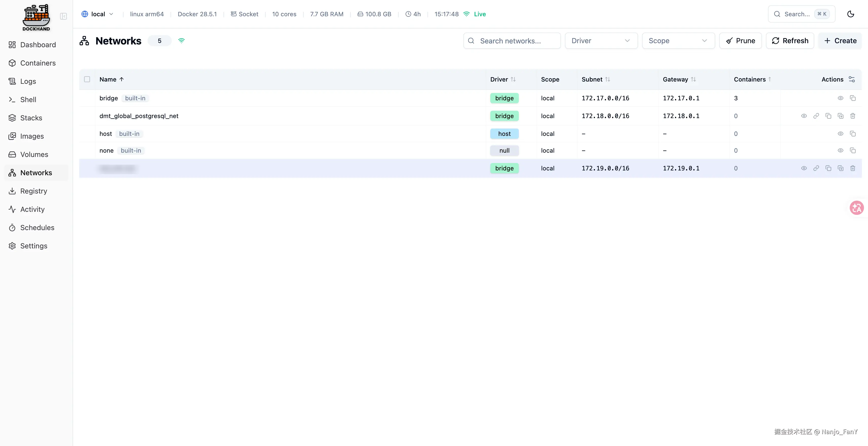Viewport: 868px width, 446px height.
Task: Open the Scope filter dropdown
Action: pos(678,41)
